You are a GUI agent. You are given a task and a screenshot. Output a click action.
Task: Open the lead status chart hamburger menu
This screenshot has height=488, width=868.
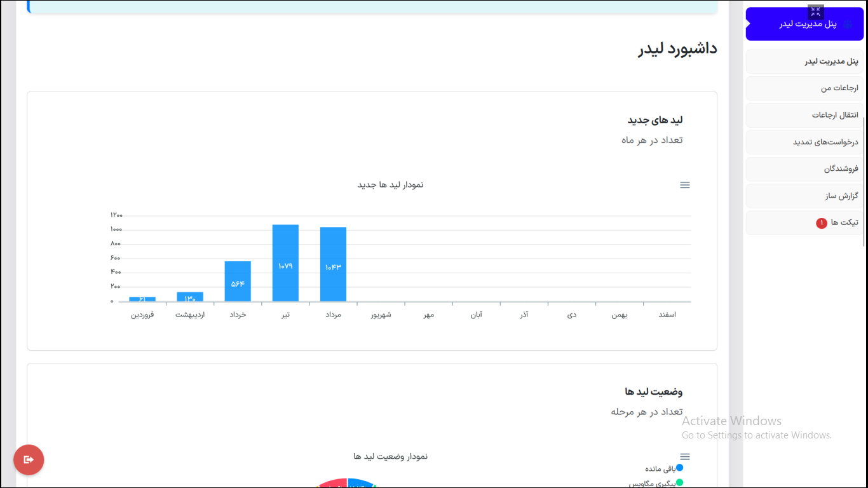click(684, 457)
